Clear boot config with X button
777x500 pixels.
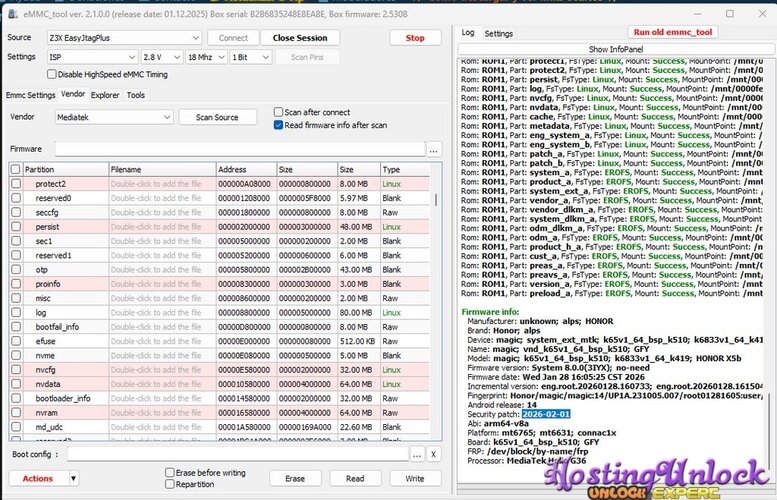tap(434, 454)
